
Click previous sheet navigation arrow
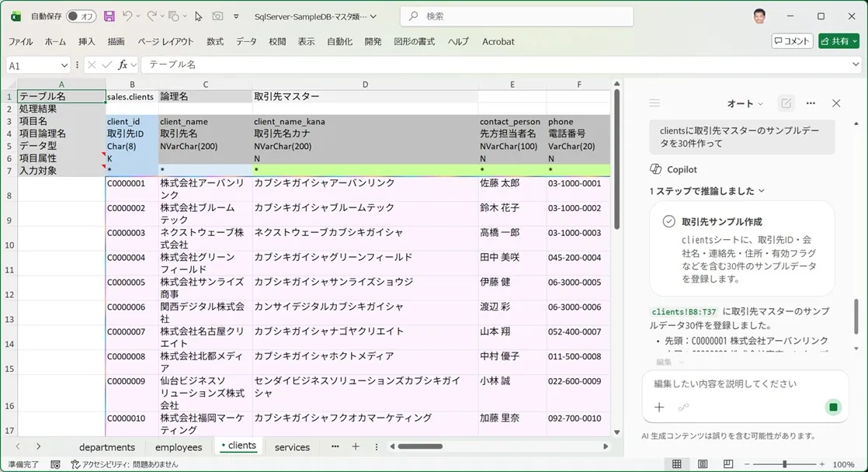pos(18,446)
